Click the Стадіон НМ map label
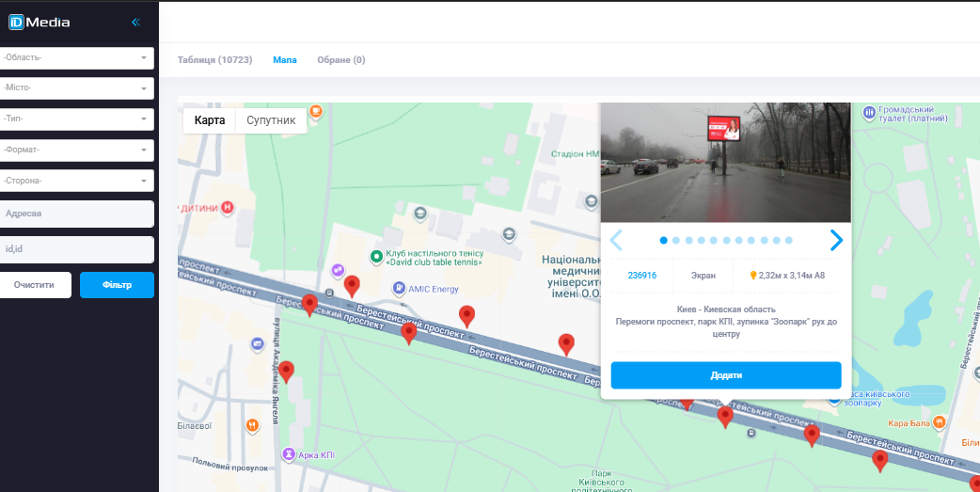 [x=575, y=153]
